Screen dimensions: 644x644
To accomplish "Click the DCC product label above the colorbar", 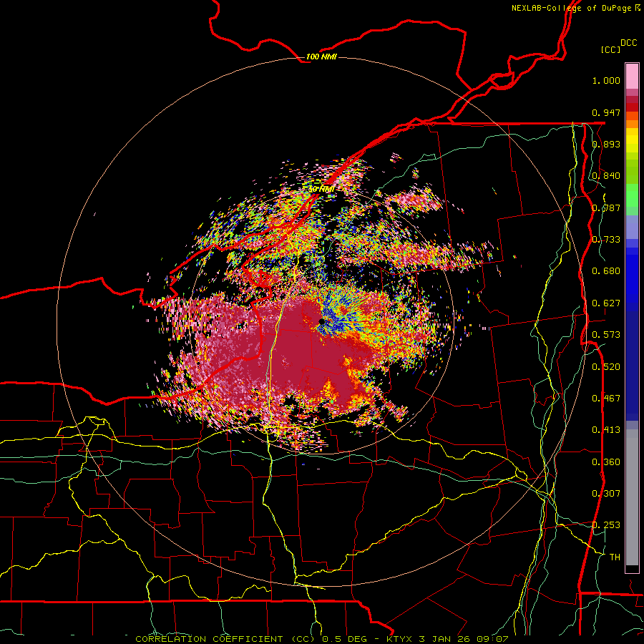I will (628, 43).
